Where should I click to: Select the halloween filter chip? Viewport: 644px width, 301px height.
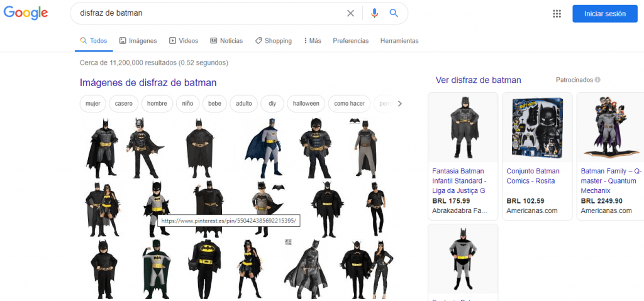[306, 104]
